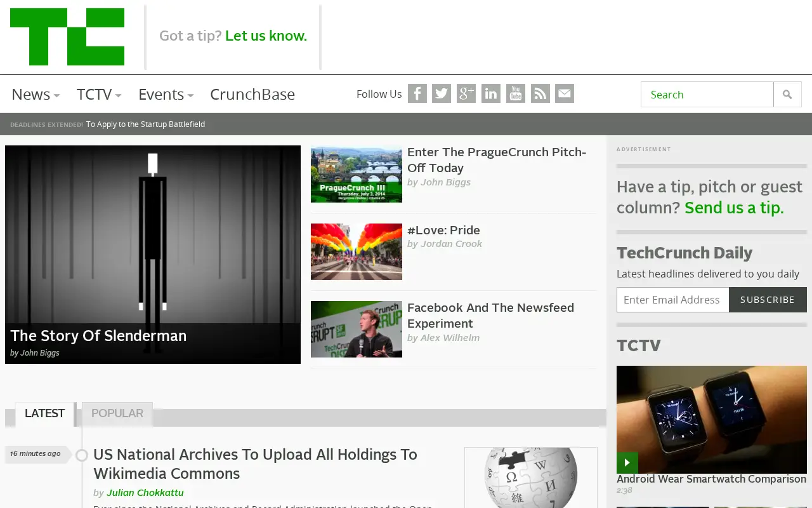Image resolution: width=812 pixels, height=508 pixels.
Task: Open the RSS feed icon
Action: (x=540, y=93)
